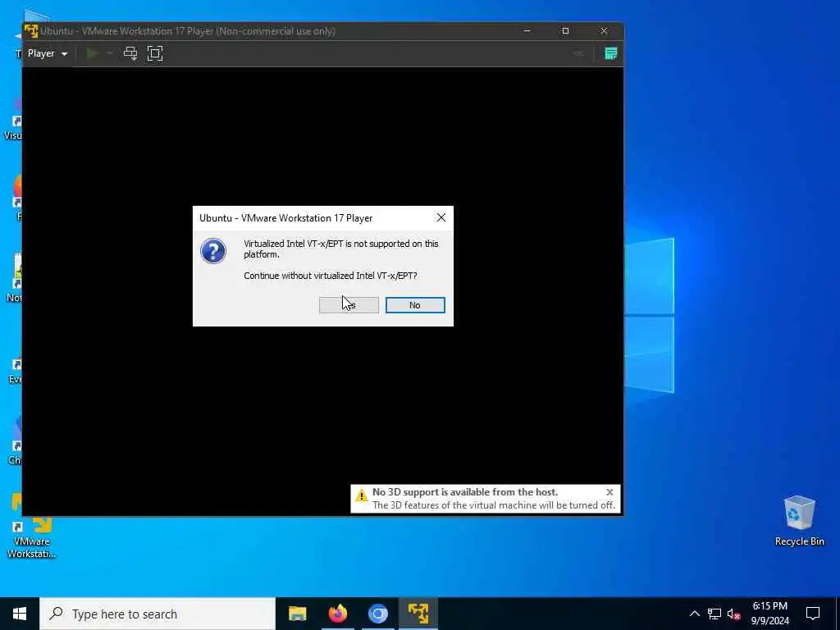The image size is (840, 630).
Task: Minimize the VMware Player window
Action: (x=527, y=31)
